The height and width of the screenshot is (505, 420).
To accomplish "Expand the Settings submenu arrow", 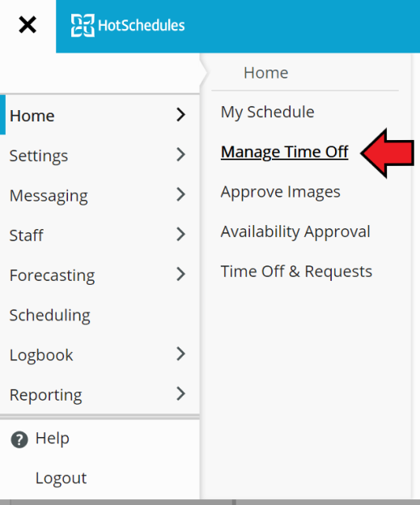I will pos(181,155).
